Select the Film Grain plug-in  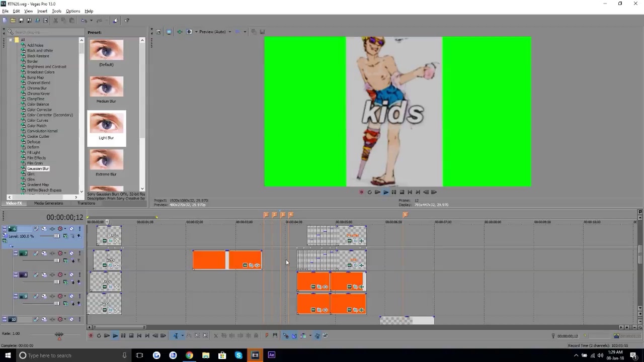tap(35, 163)
